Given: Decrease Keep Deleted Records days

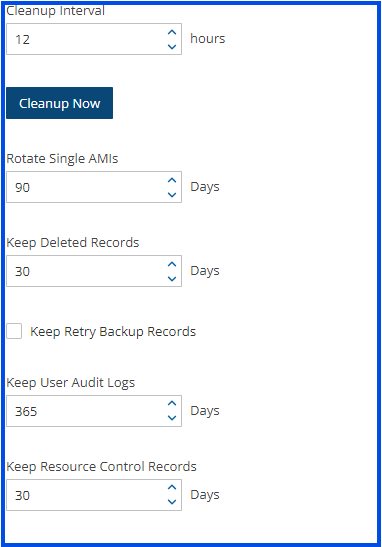Looking at the screenshot, I should [x=172, y=278].
